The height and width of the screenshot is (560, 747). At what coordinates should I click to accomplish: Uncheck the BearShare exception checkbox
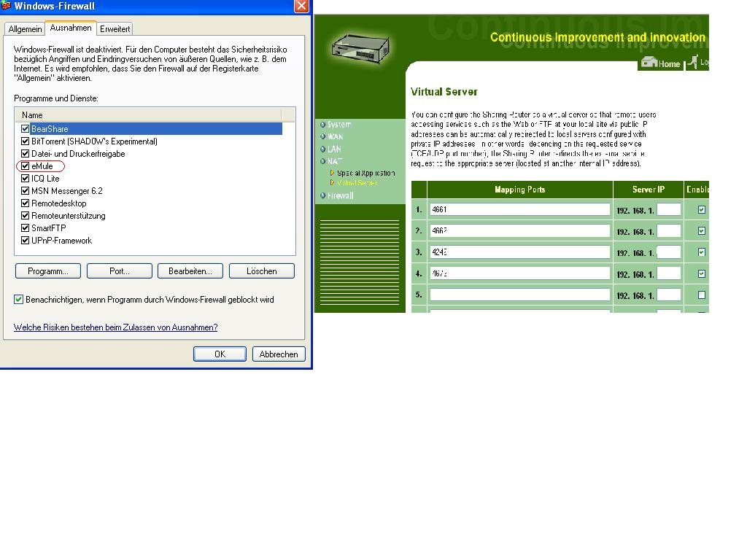pos(26,128)
